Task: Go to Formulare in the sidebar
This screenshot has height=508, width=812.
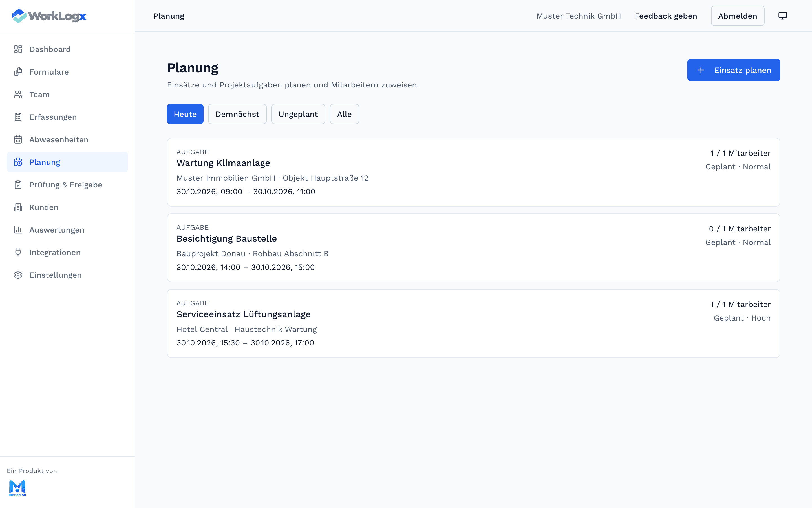Action: tap(67, 72)
